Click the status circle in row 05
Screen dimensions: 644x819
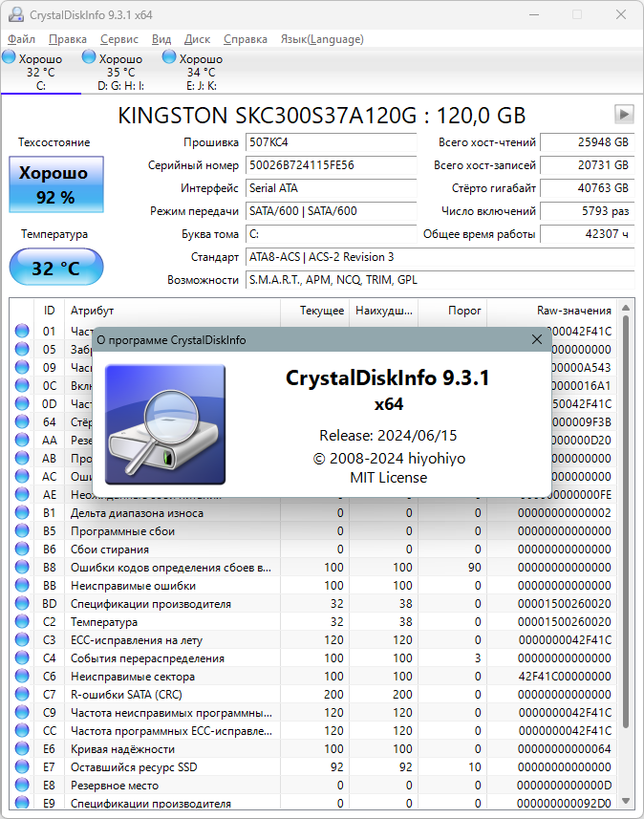click(x=22, y=349)
